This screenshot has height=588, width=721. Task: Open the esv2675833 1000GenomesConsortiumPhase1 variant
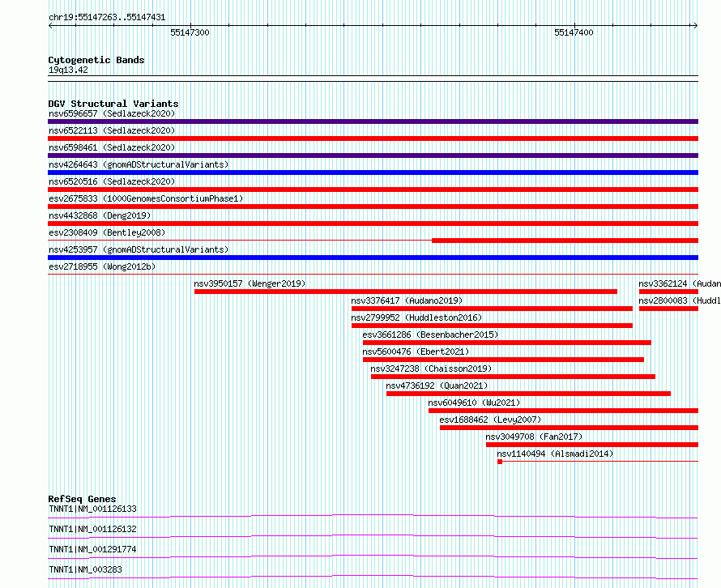pyautogui.click(x=145, y=198)
